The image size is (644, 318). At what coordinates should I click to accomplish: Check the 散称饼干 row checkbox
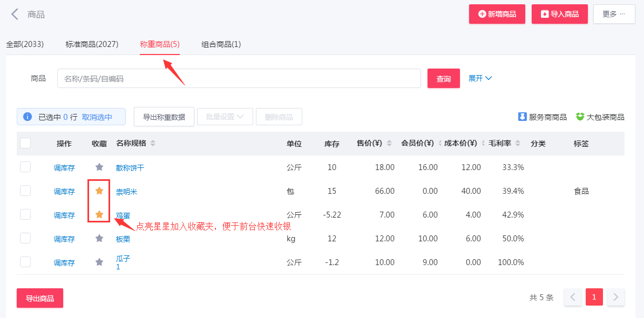tap(25, 167)
